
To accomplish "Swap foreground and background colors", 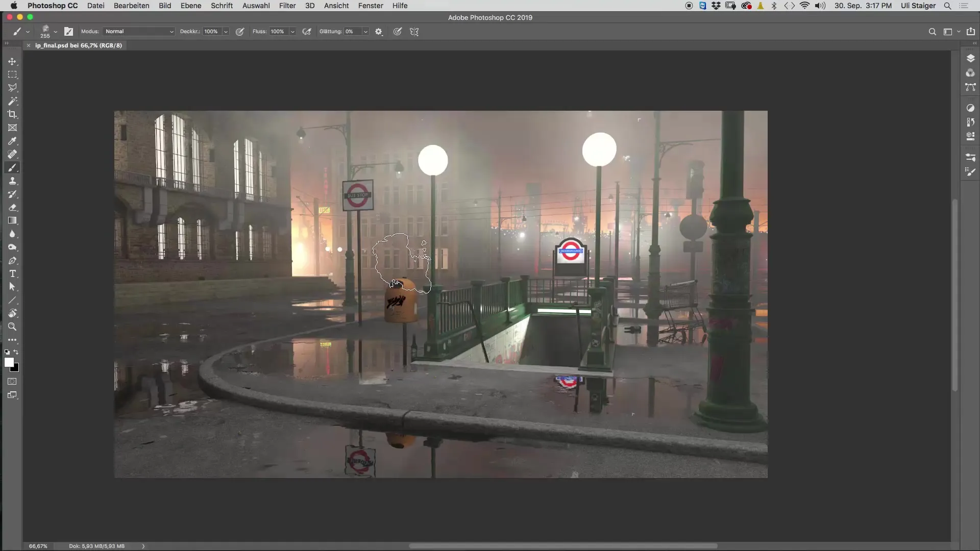I will [x=16, y=352].
